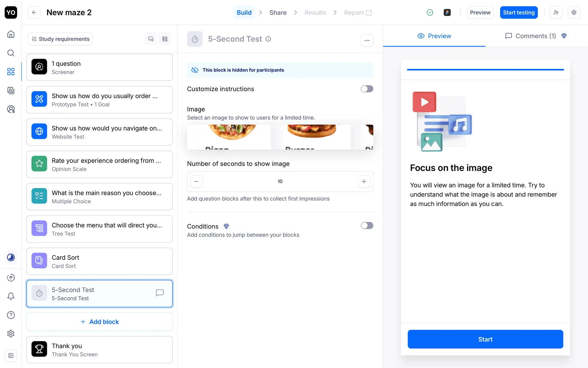Open the three-dots block options menu

click(367, 40)
